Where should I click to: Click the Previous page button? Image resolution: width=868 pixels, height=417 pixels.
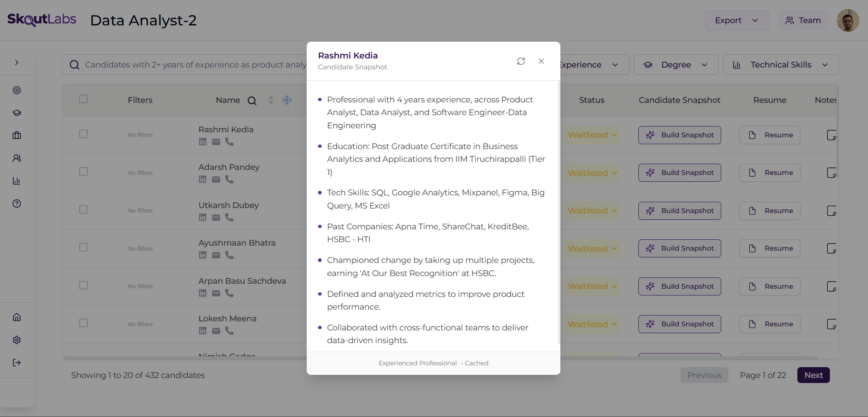tap(704, 375)
